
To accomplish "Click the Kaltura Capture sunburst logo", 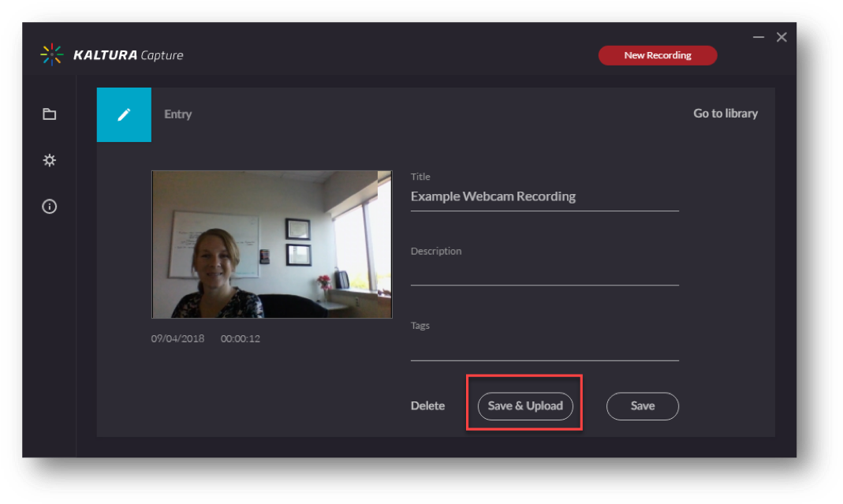I will click(x=51, y=54).
